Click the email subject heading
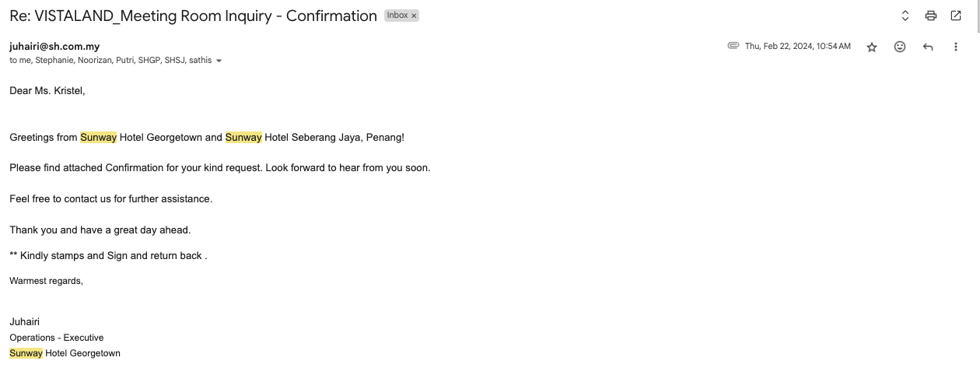980x368 pixels. tap(193, 16)
